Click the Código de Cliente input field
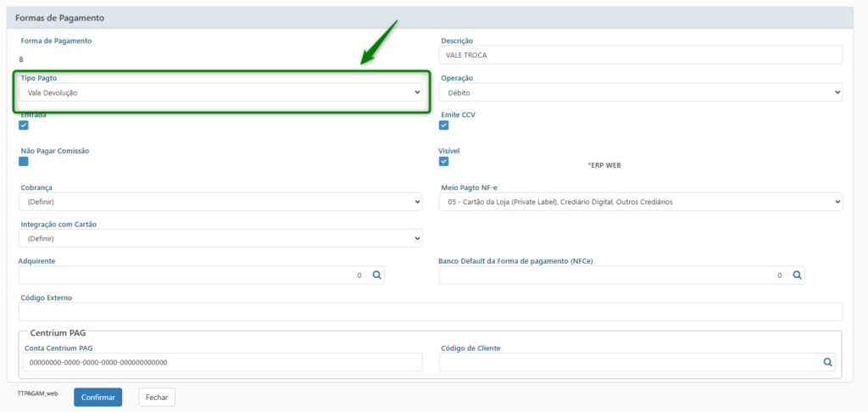Image resolution: width=868 pixels, height=412 pixels. 627,362
